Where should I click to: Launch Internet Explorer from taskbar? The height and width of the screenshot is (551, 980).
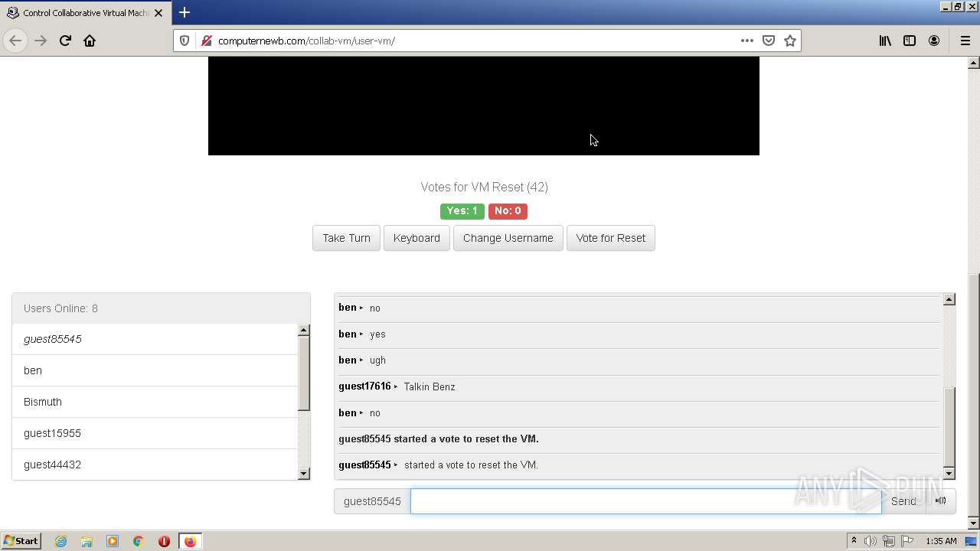[60, 541]
